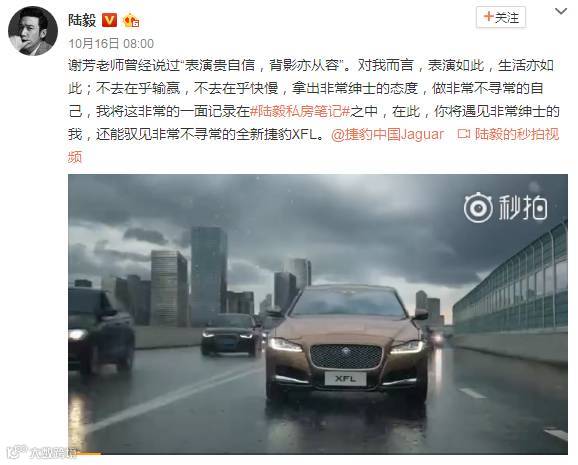Click the video icon before 陆毅的秒拍视频
Screen dimensions: 578x465
(464, 134)
